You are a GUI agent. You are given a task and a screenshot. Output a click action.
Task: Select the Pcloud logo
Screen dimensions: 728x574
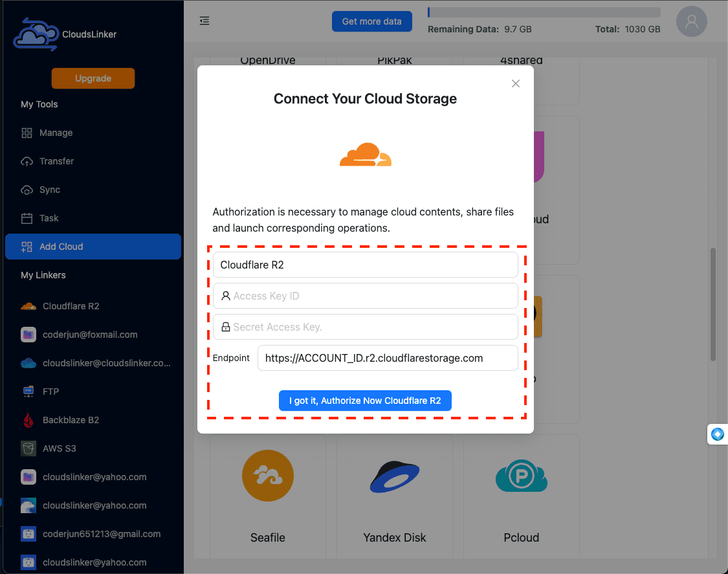(x=522, y=476)
